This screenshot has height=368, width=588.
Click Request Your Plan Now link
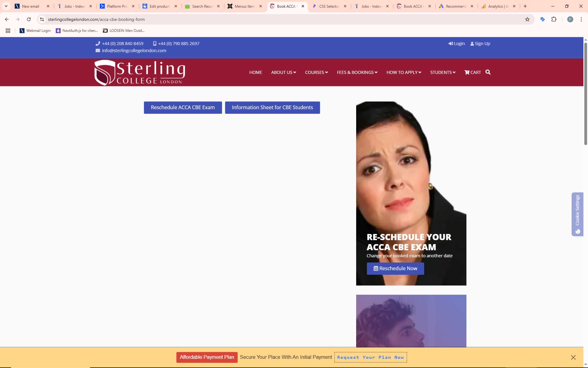371,357
